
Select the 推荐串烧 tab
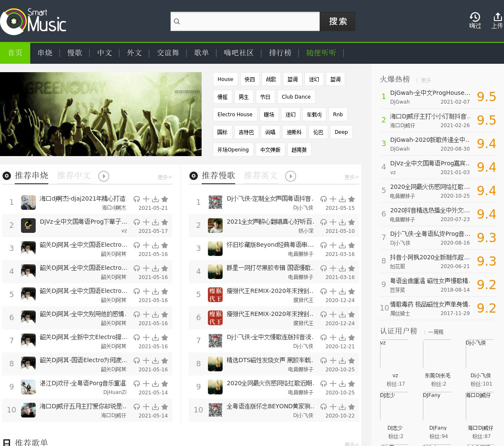31,176
